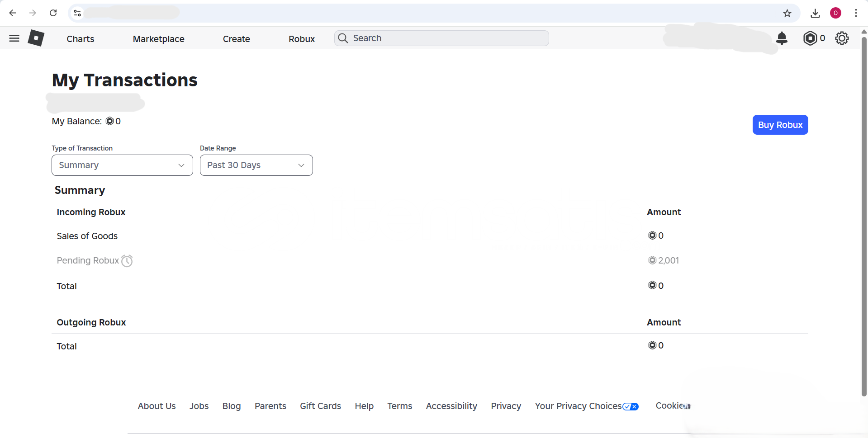
Task: Open Gift Cards footer link
Action: tap(320, 406)
